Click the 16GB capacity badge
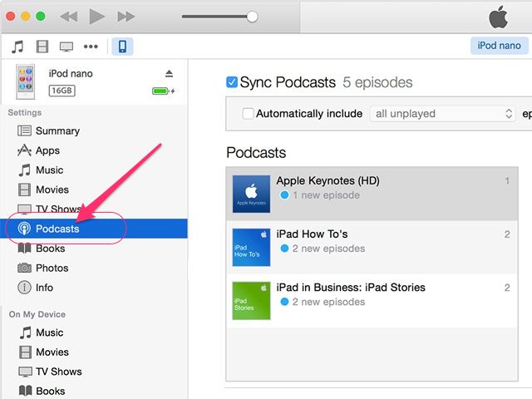This screenshot has width=532, height=399. [x=62, y=91]
